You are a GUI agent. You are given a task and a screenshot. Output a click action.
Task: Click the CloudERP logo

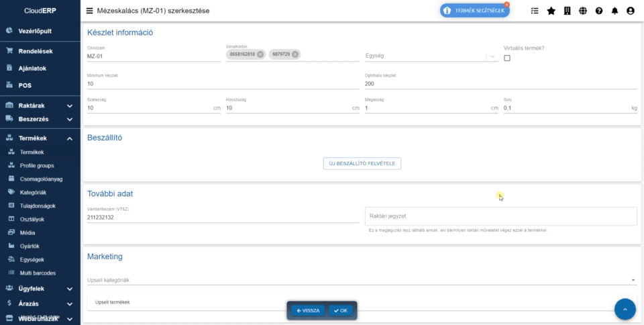click(40, 11)
